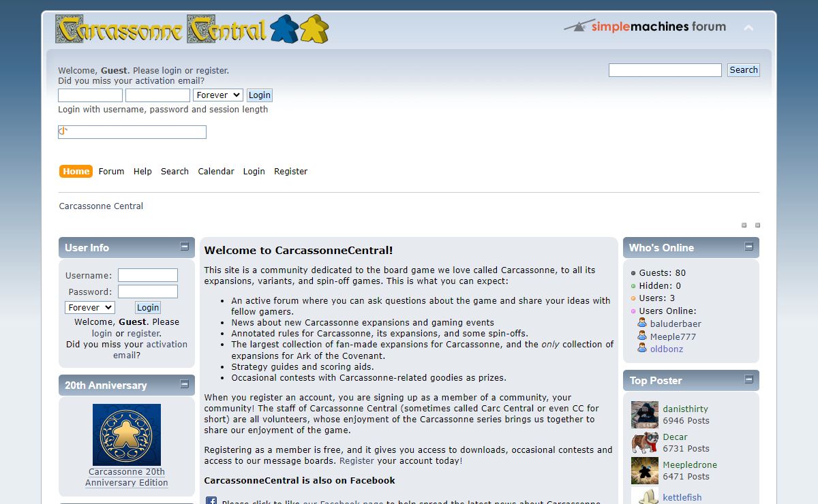Viewport: 818px width, 504px height.
Task: Click the "6471 Posts" count text
Action: click(686, 477)
